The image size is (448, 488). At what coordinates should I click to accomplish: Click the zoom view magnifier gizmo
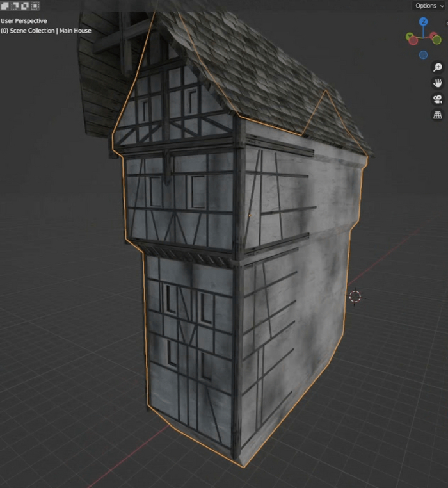pos(438,67)
